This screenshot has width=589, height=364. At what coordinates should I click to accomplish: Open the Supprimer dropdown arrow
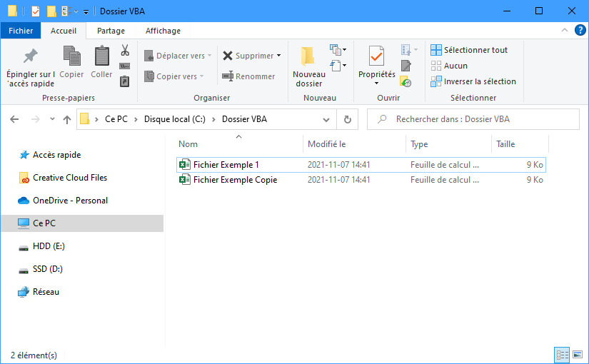[278, 56]
